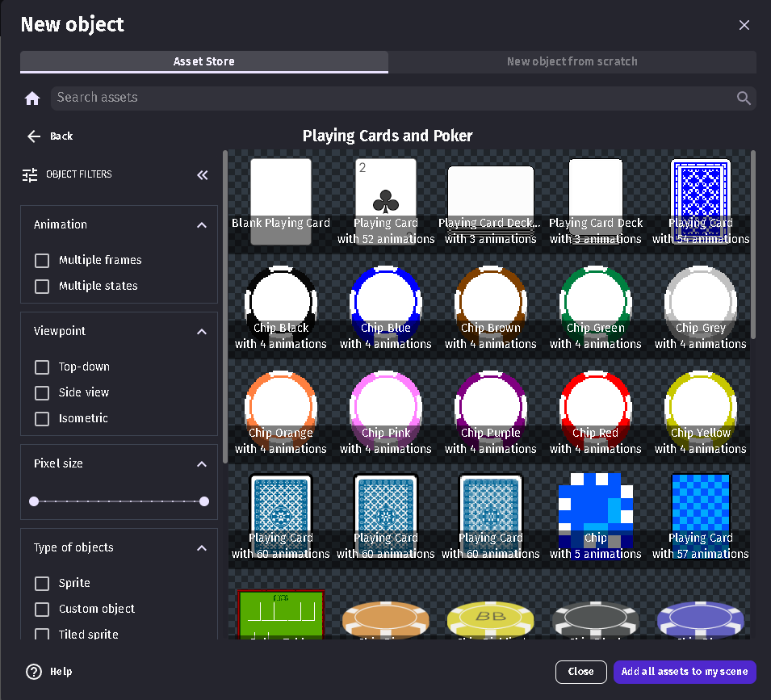Pick the Chip Pink asset
Image resolution: width=771 pixels, height=700 pixels.
[386, 412]
